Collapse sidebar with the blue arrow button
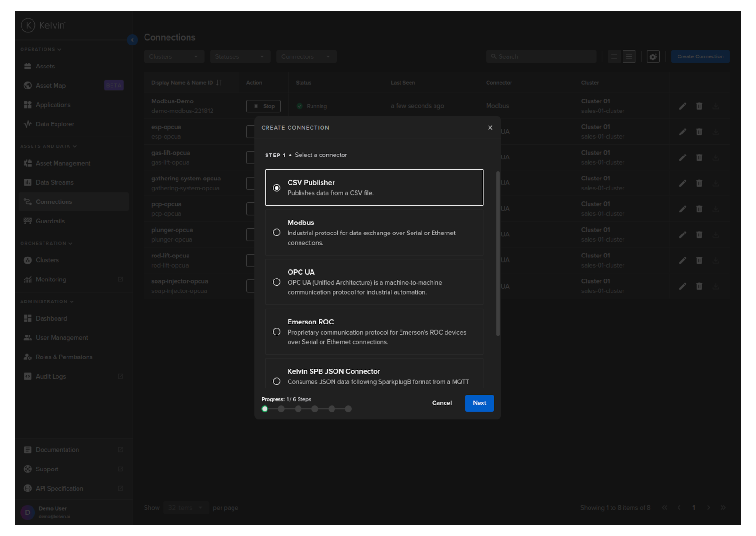The width and height of the screenshot is (756, 536). [x=133, y=40]
